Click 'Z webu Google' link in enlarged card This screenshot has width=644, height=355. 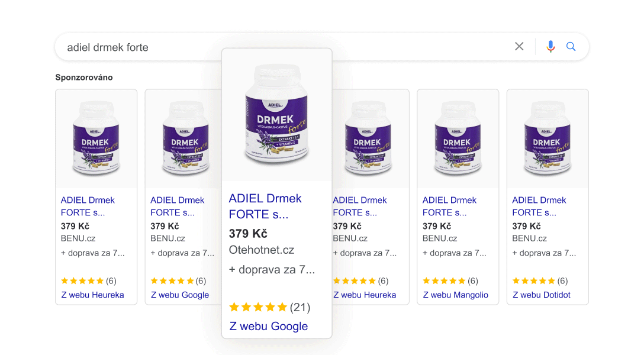pyautogui.click(x=268, y=326)
